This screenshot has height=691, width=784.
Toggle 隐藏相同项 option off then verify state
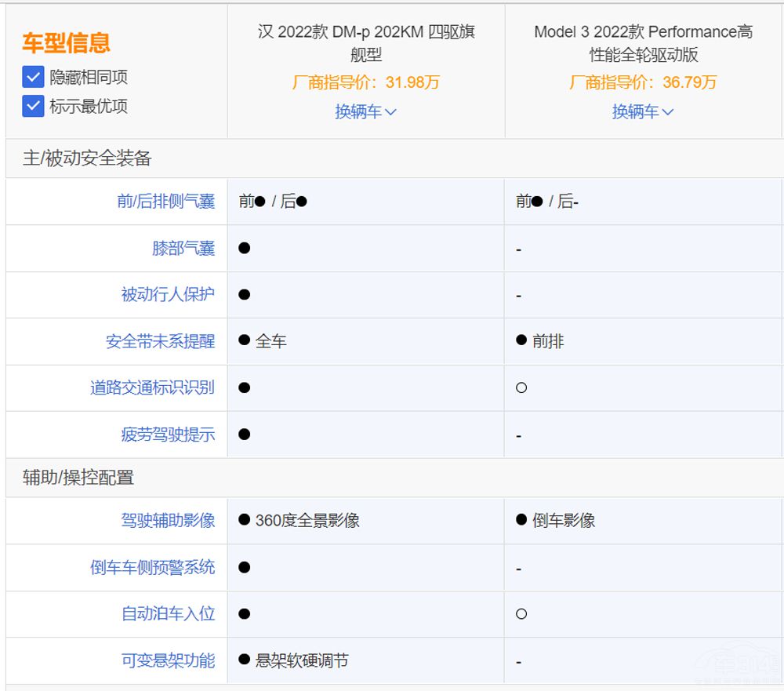pyautogui.click(x=32, y=77)
